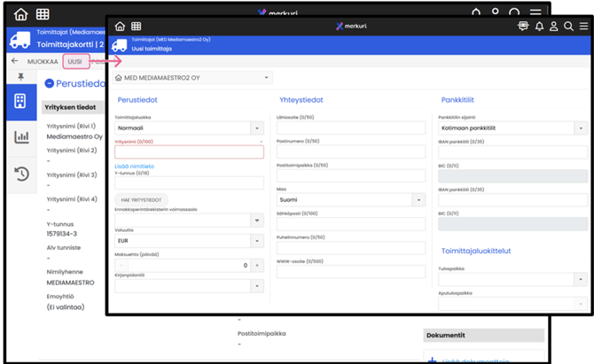Open the Maa dropdown showing Suomi
This screenshot has width=594, height=364.
point(420,200)
